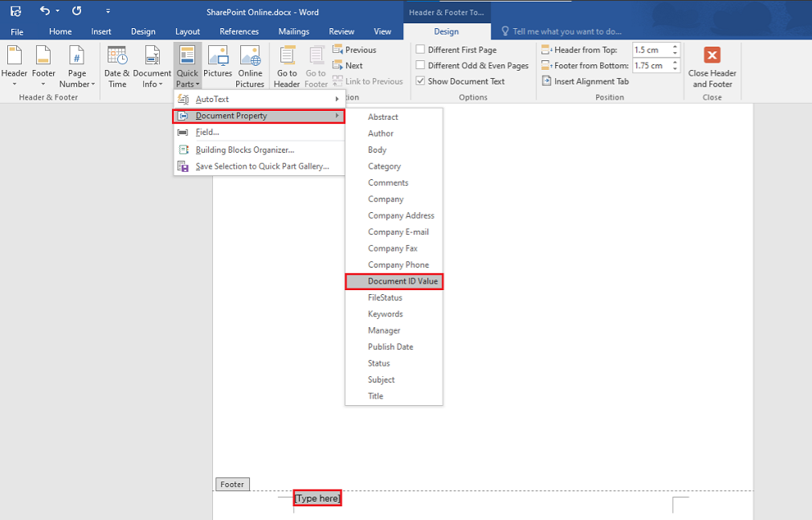Insert Pictures from the ribbon

pos(218,62)
